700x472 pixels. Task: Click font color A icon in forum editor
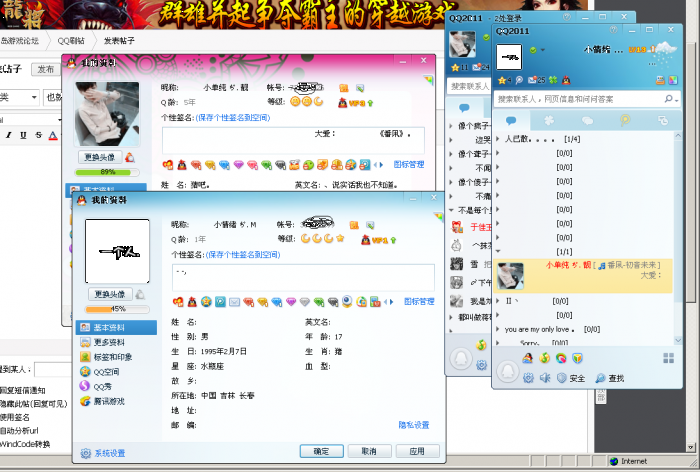(53, 135)
